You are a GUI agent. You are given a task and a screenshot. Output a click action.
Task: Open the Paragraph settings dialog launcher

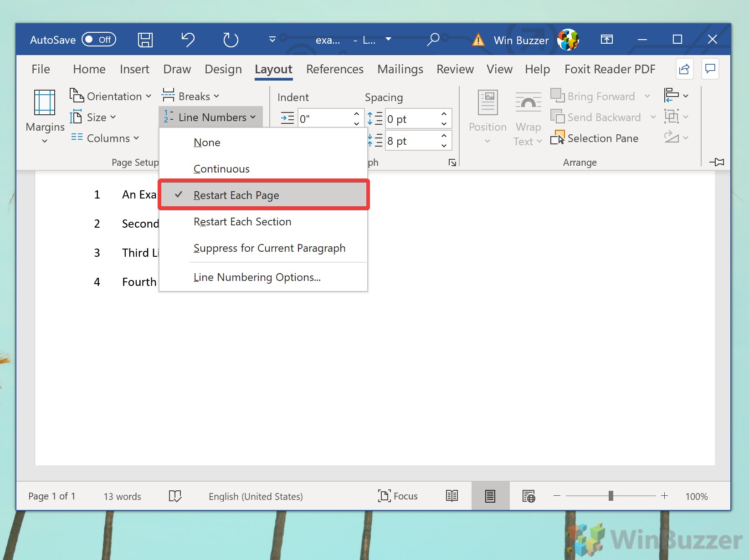coord(452,163)
